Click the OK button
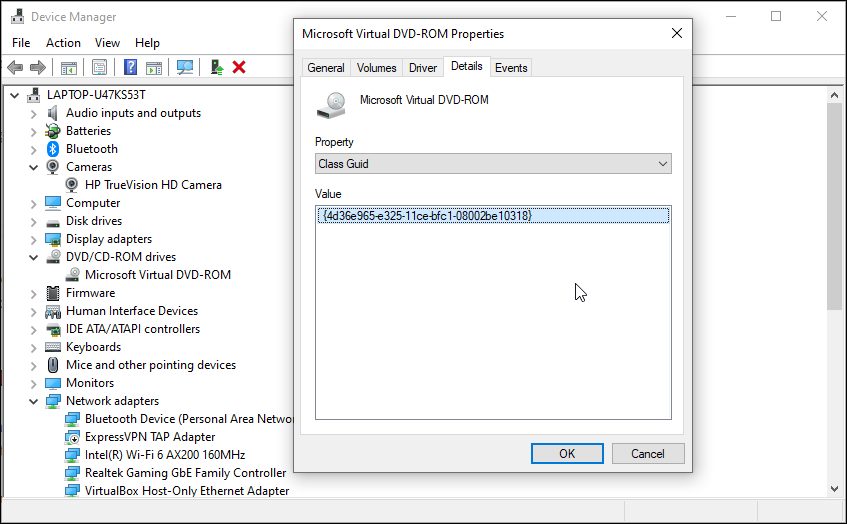The width and height of the screenshot is (847, 524). tap(567, 453)
